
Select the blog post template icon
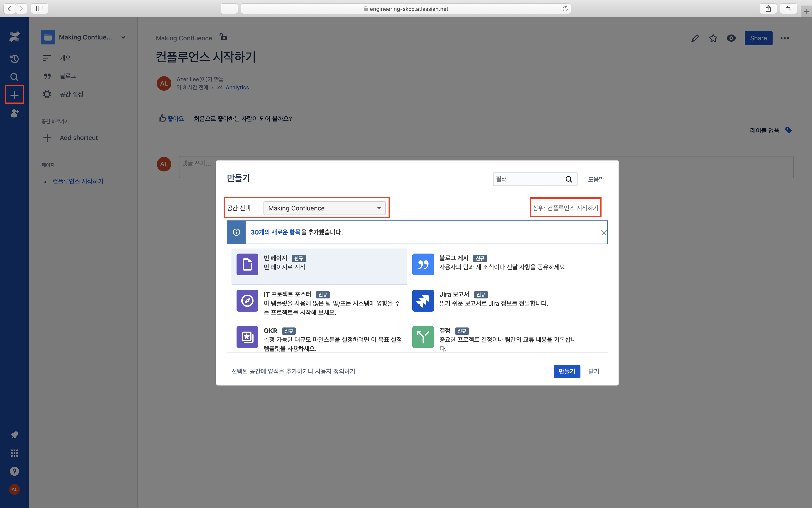coord(423,264)
